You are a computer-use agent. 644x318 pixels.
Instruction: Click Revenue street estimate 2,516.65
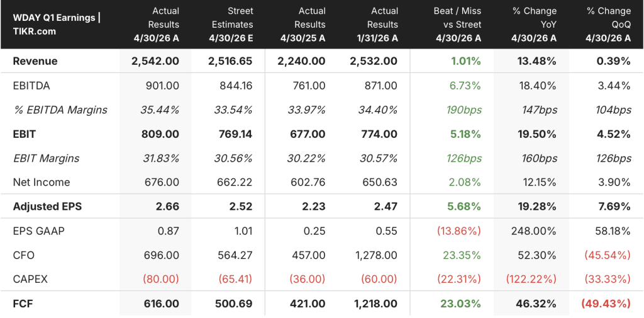(230, 61)
